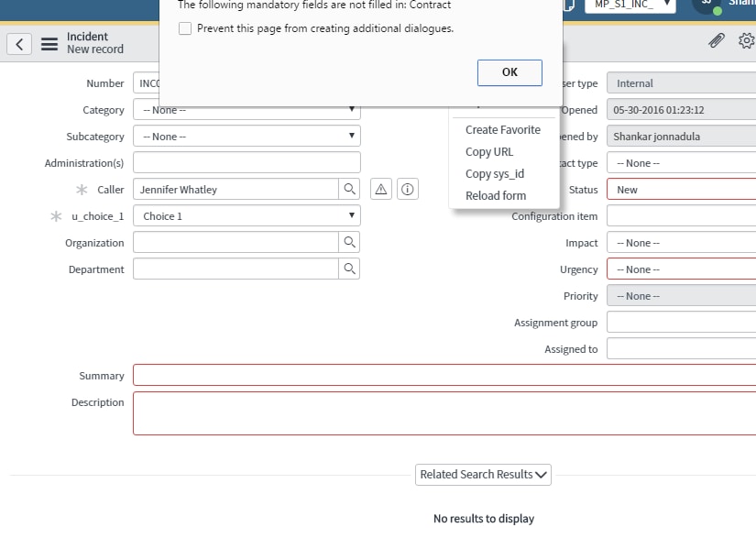Choose Create Favorite from the context menu
The width and height of the screenshot is (756, 549).
(503, 130)
